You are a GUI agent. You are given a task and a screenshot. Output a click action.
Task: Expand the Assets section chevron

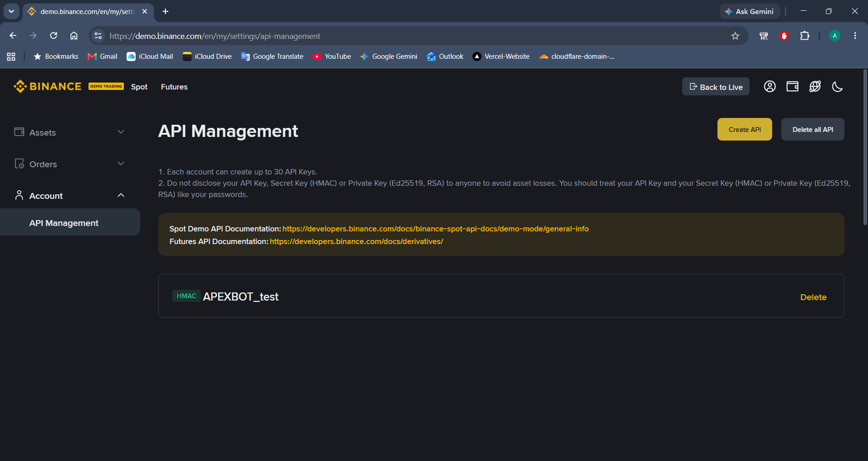point(121,132)
